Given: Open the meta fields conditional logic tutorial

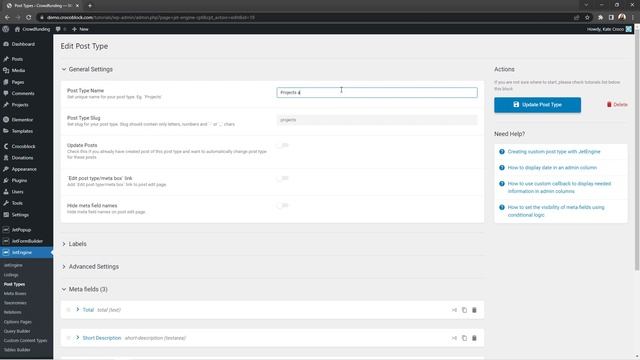Looking at the screenshot, I should pos(556,211).
